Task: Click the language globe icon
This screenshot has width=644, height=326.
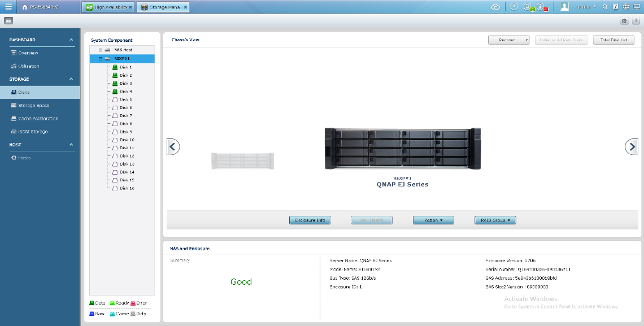Action: [625, 7]
